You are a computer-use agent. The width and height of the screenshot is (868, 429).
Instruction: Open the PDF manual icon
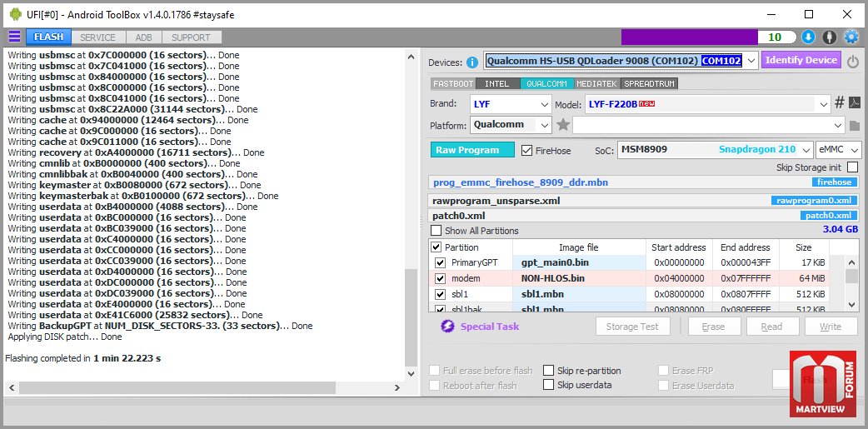(x=855, y=102)
